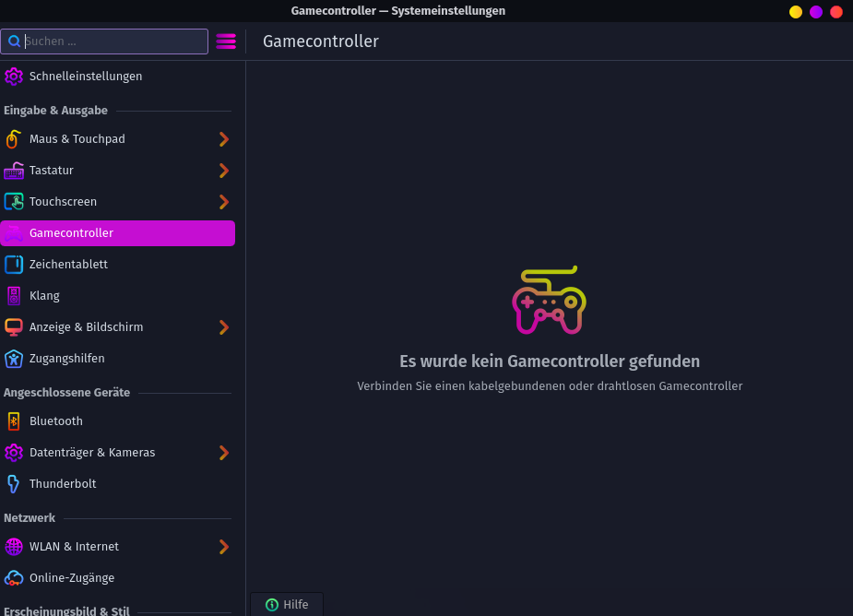Expand Tastatur submenu arrow
The width and height of the screenshot is (853, 616).
[x=223, y=171]
